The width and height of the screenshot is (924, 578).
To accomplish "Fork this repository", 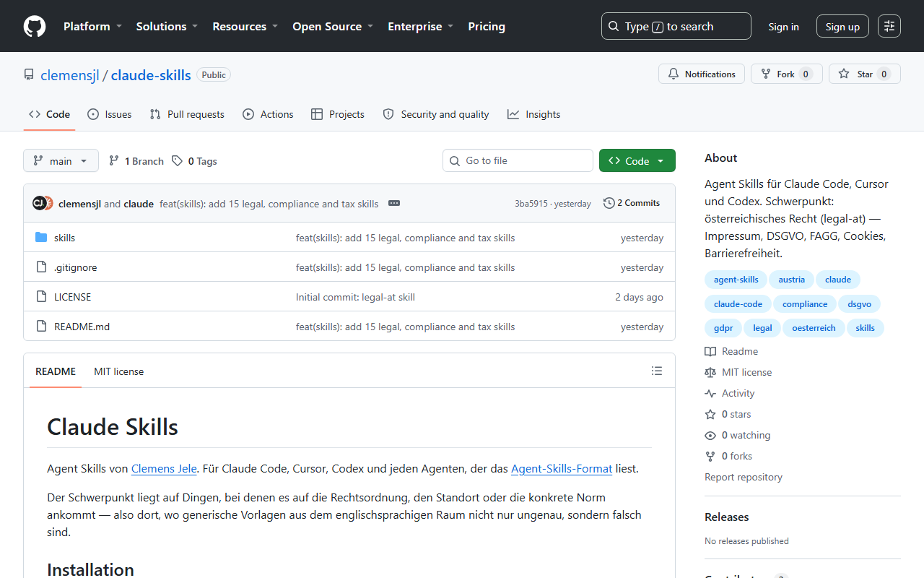I will tap(787, 74).
